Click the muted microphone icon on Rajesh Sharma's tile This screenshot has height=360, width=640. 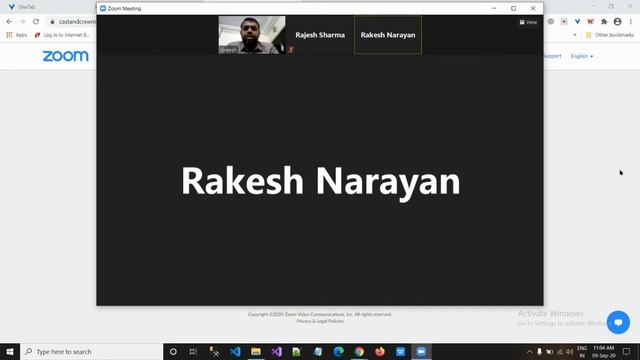291,50
